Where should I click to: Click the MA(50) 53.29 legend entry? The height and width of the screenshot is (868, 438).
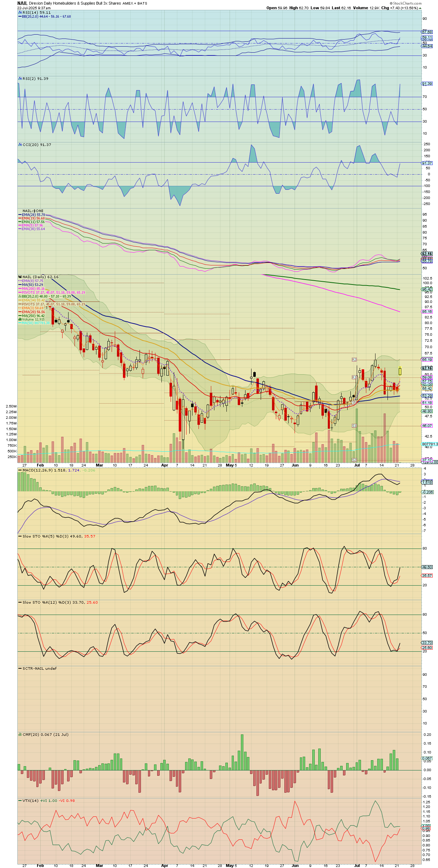coord(31,285)
